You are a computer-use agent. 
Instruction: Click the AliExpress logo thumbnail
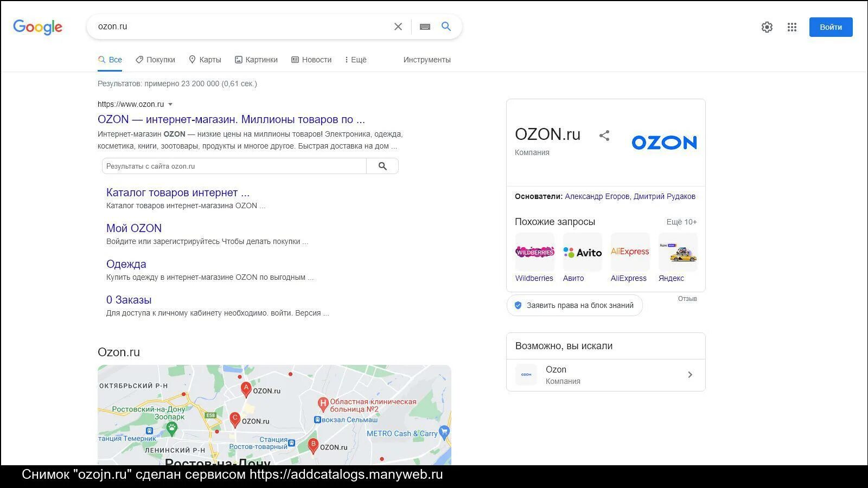coord(630,252)
